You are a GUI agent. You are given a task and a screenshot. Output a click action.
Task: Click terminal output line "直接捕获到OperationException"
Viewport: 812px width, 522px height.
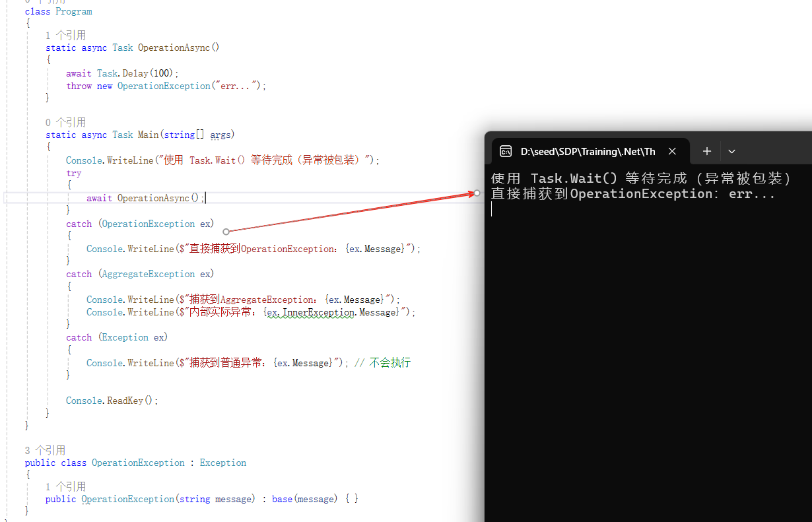point(632,194)
